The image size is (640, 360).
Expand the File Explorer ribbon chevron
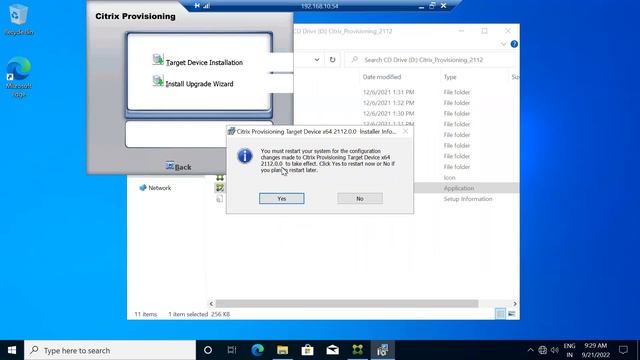(x=503, y=44)
